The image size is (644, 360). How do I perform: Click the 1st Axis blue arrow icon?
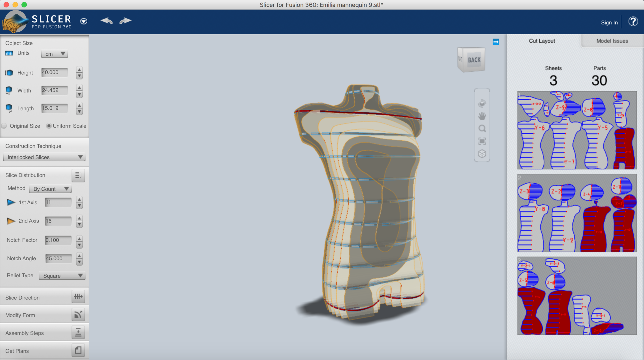[x=11, y=202]
